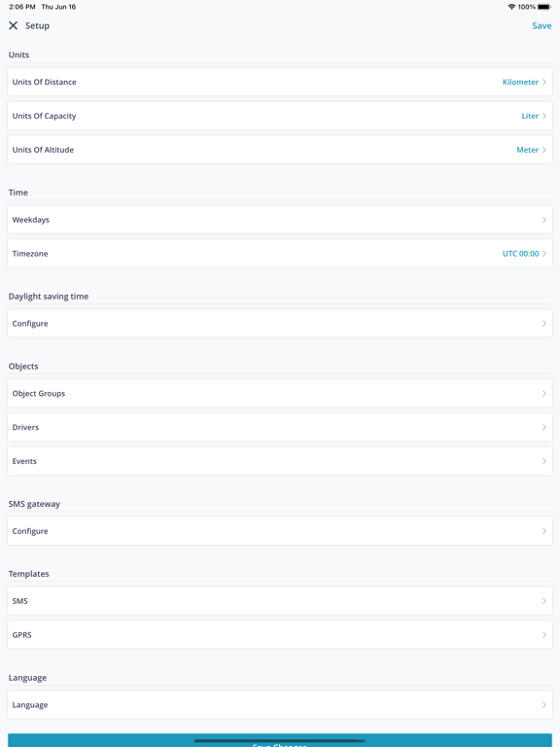The height and width of the screenshot is (747, 560).
Task: Click the Save Changes button at bottom
Action: 280,741
